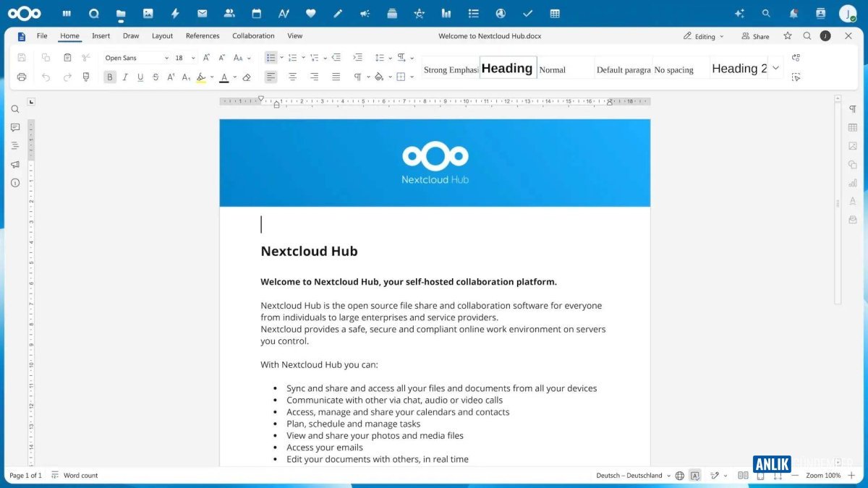This screenshot has width=868, height=488.
Task: Open the sidebar Comments icon
Action: point(15,127)
